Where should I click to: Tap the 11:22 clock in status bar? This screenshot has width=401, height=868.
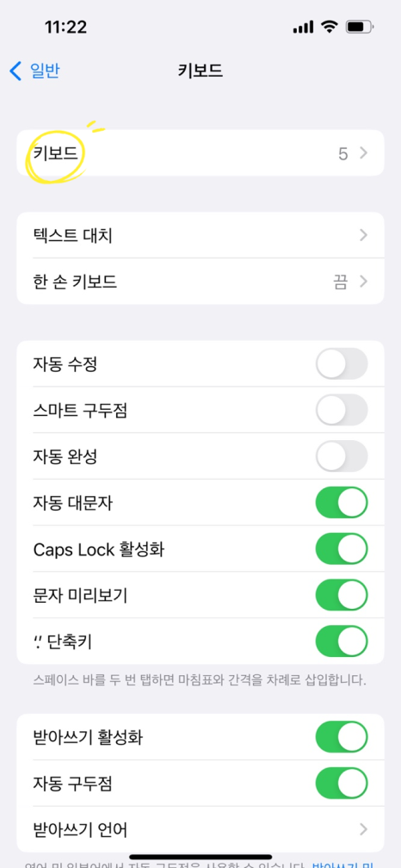click(66, 28)
